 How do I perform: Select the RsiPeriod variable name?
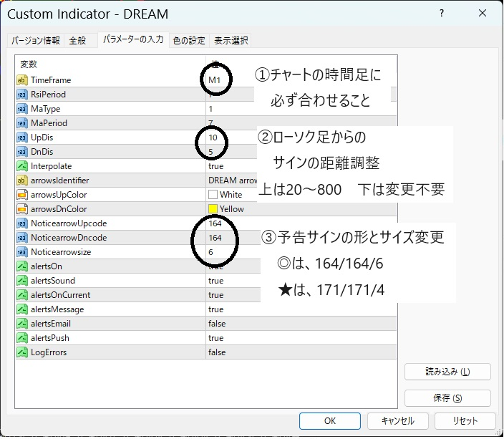click(x=48, y=95)
